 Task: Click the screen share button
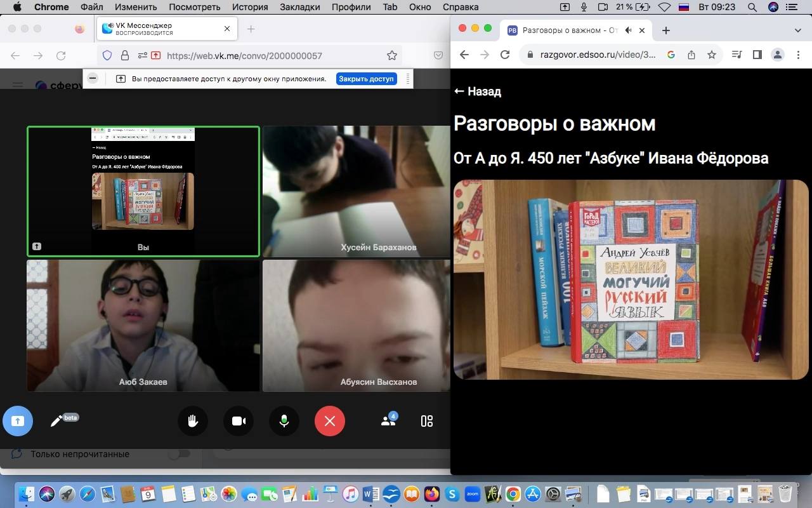point(18,421)
